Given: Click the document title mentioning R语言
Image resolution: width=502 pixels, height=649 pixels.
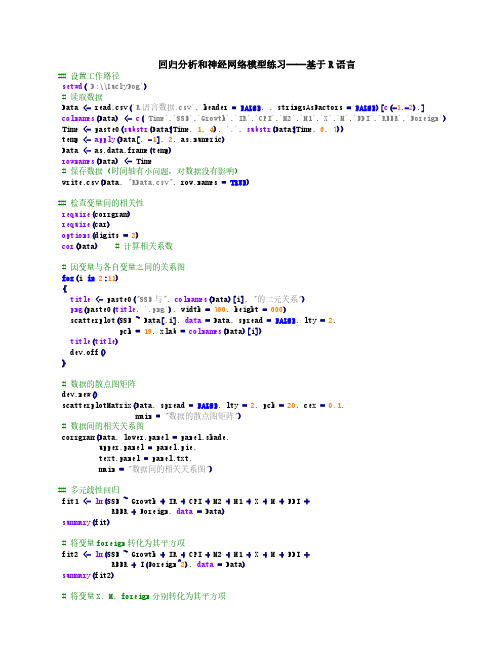Looking at the screenshot, I should [256, 65].
